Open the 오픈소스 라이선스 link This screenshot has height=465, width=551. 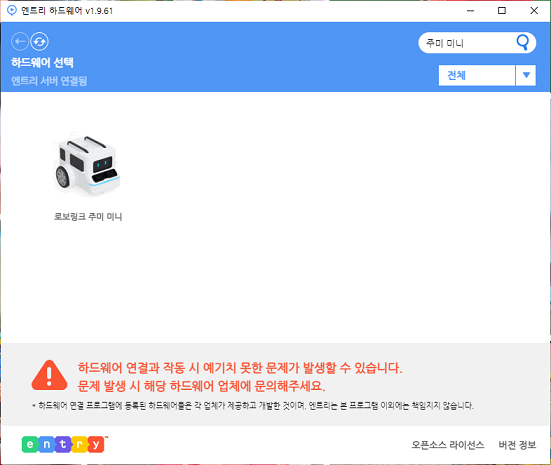tap(448, 445)
